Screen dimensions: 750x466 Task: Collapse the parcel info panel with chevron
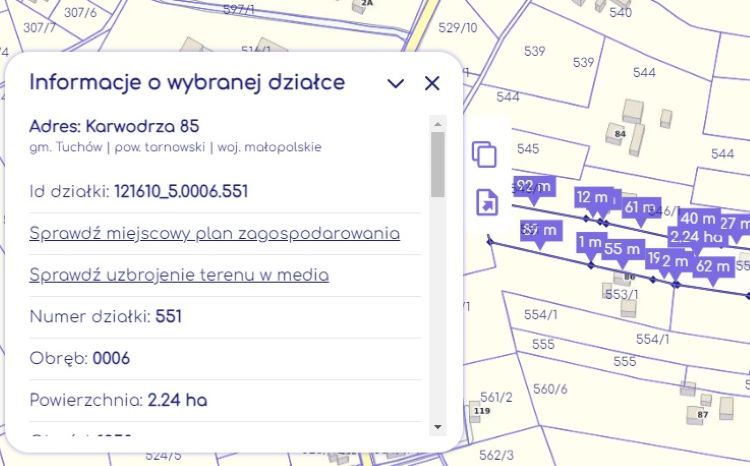pyautogui.click(x=396, y=84)
